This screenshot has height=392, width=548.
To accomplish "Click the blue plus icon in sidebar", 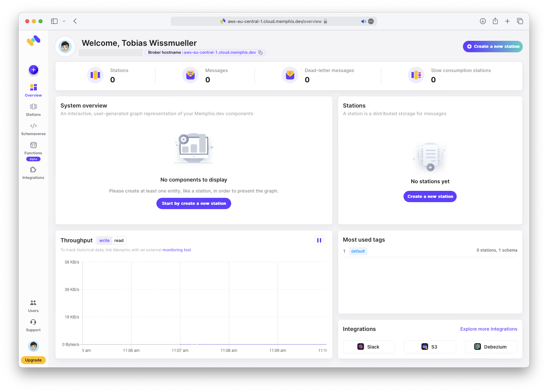I will pyautogui.click(x=34, y=70).
